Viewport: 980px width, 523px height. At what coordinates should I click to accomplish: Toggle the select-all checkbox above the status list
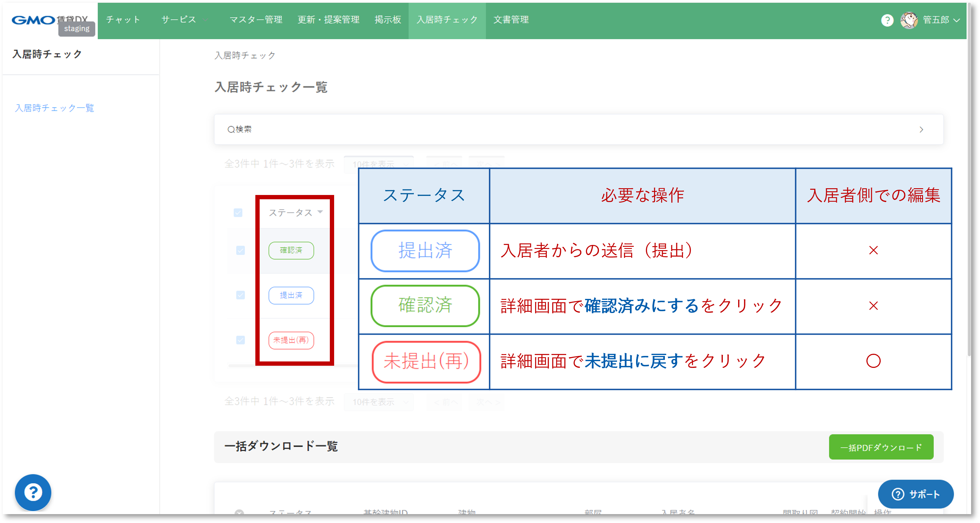(238, 213)
